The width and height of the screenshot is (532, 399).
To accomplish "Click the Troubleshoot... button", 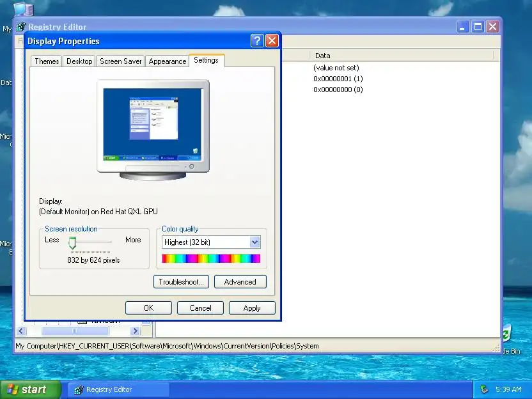I will coord(181,281).
